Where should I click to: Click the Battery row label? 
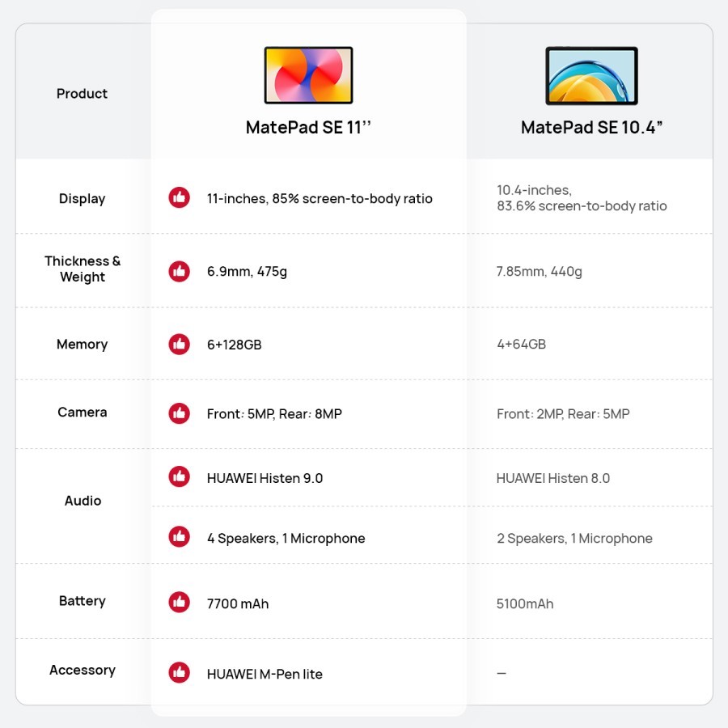click(x=82, y=601)
